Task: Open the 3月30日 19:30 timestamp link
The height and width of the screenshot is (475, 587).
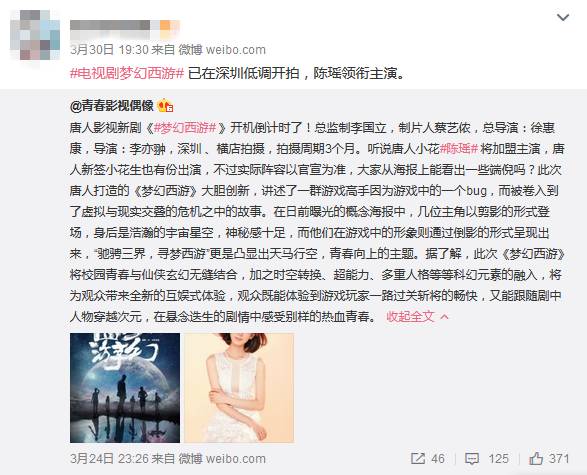Action: (109, 49)
